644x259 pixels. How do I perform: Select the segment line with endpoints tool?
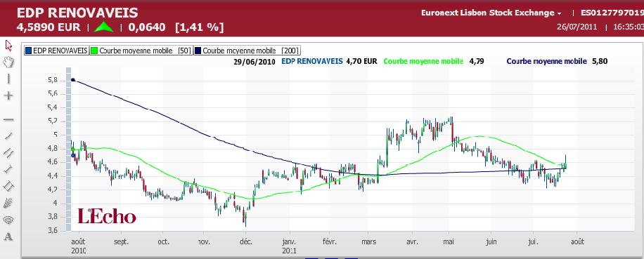[x=8, y=169]
